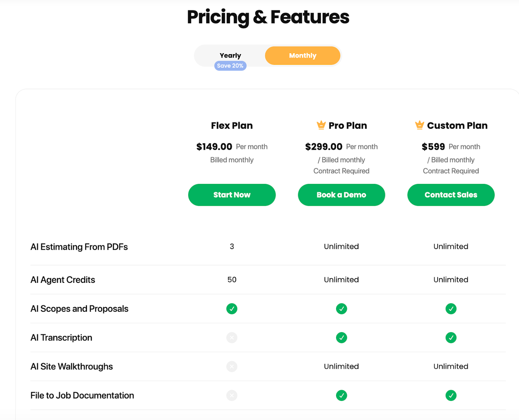Click Custom Plan AI Scopes and Proposals checkmark
Viewport: 519px width, 420px height.
451,309
